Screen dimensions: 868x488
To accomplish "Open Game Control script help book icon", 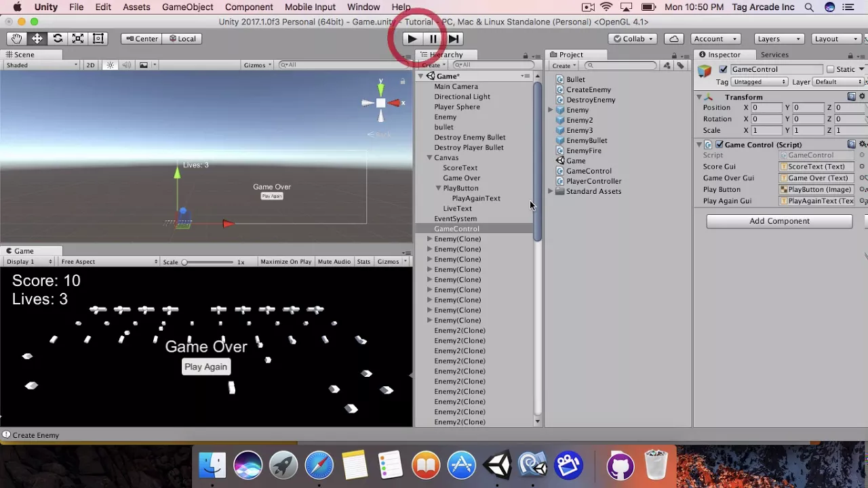I will pyautogui.click(x=852, y=144).
